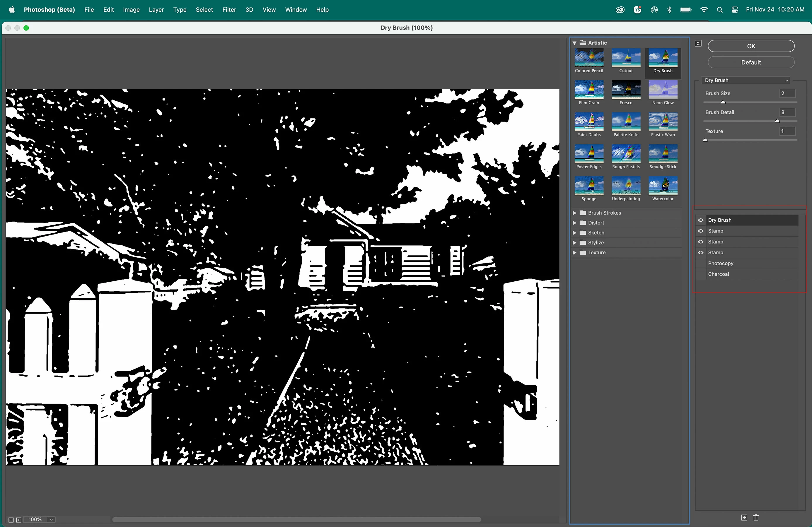
Task: Open Spotlight search in menu bar
Action: [719, 10]
